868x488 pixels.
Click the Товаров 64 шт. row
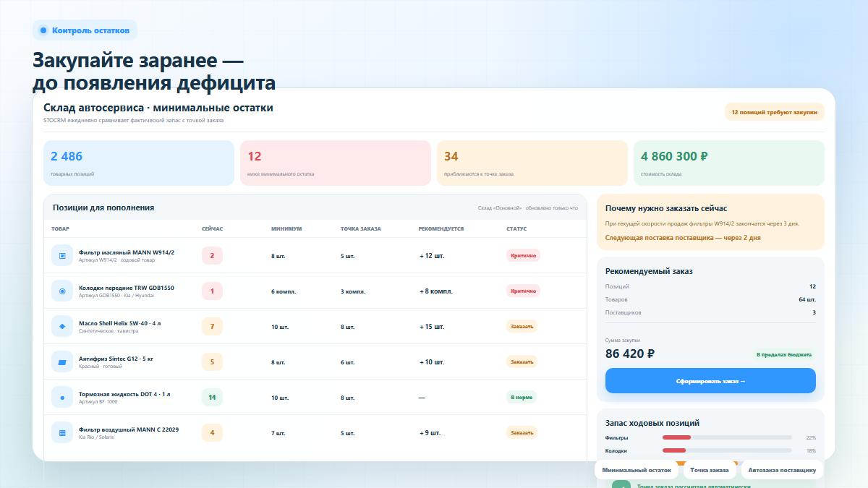point(710,299)
